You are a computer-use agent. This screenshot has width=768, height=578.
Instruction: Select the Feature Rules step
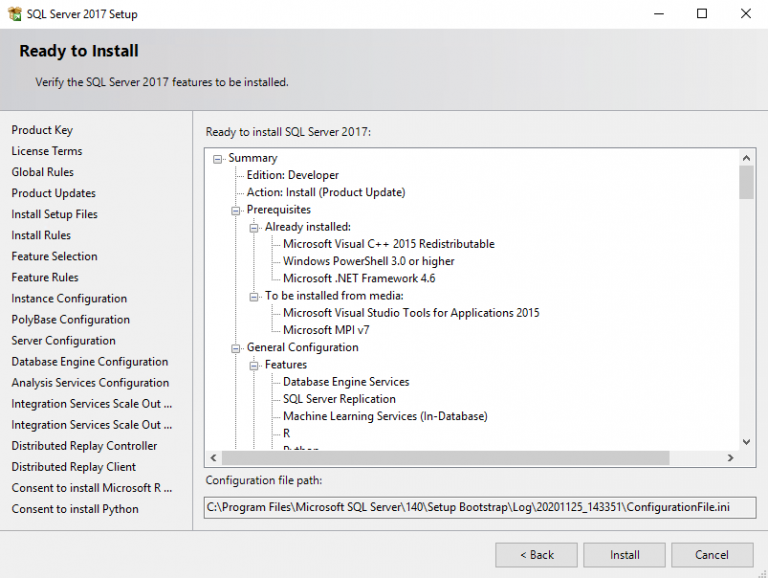point(45,278)
